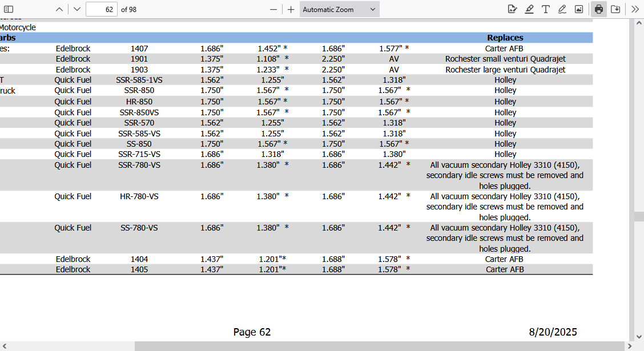Click the 'Page 62' footer text
The width and height of the screenshot is (644, 351).
(252, 332)
